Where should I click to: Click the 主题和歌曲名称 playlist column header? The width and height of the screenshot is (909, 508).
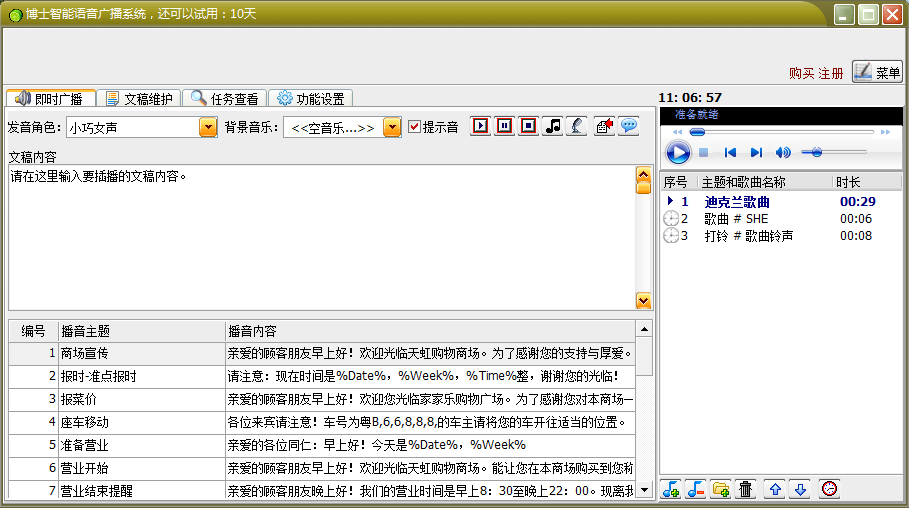coord(765,182)
